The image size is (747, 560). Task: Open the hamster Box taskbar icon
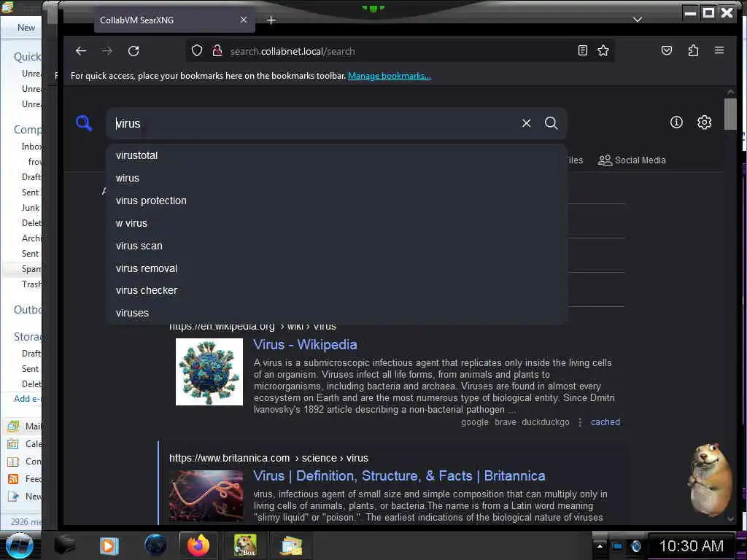click(245, 545)
